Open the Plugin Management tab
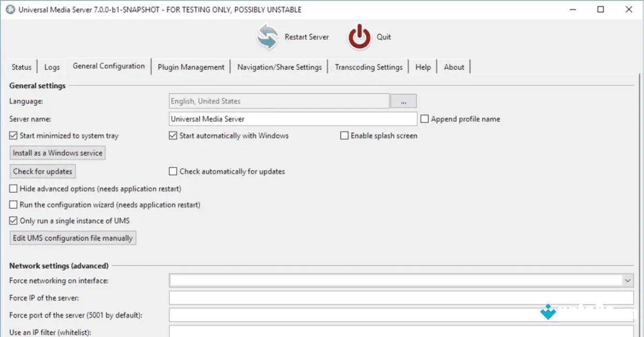644x337 pixels. coord(191,67)
